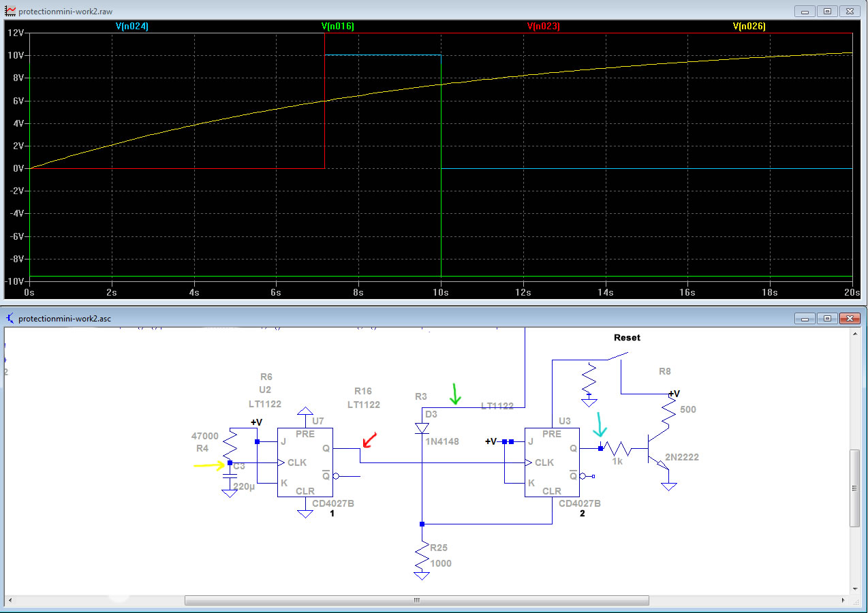Select the D3 diode symbol
868x613 pixels.
[x=422, y=428]
